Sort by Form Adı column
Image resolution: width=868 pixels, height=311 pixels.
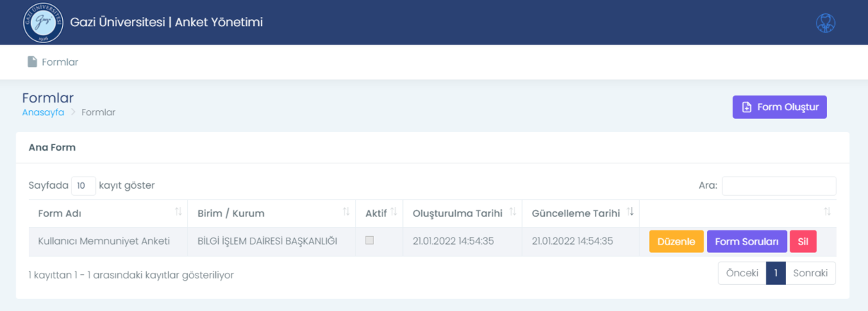[x=108, y=213]
